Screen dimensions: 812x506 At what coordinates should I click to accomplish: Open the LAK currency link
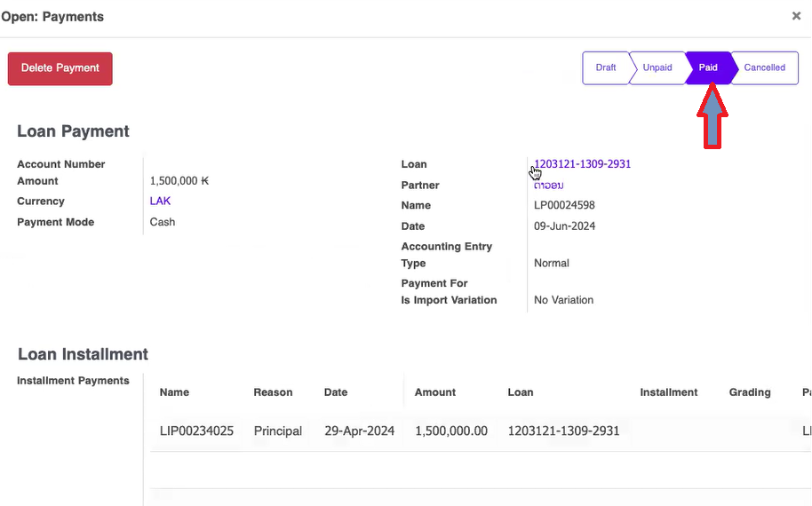click(160, 202)
